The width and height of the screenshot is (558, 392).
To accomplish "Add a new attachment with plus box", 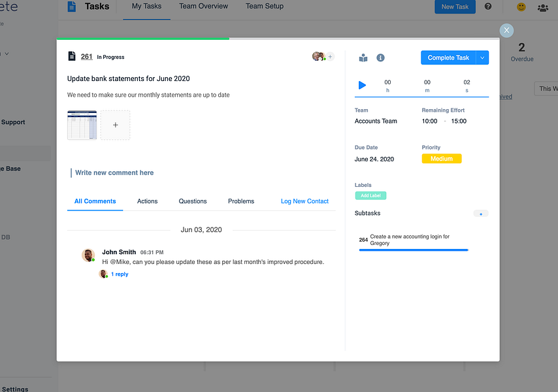I will coord(115,125).
